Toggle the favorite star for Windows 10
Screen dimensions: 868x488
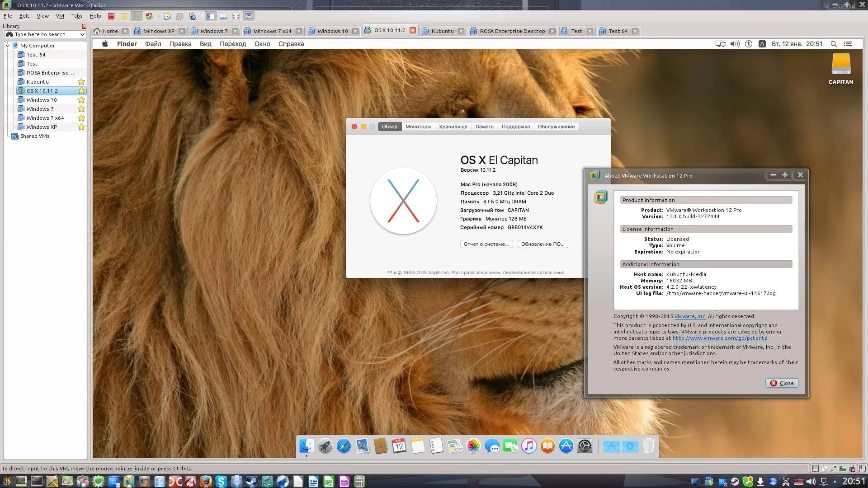(x=81, y=100)
